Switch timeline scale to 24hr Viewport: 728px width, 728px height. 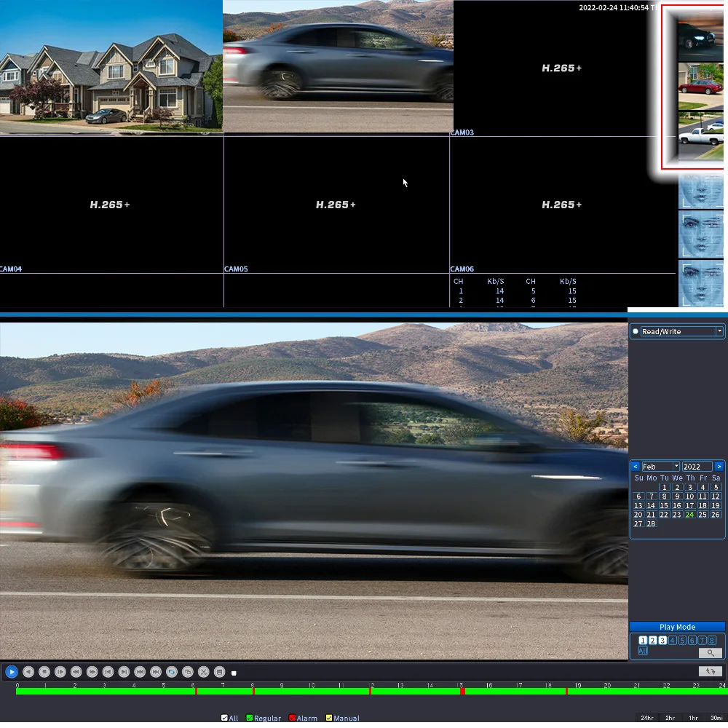tap(647, 718)
